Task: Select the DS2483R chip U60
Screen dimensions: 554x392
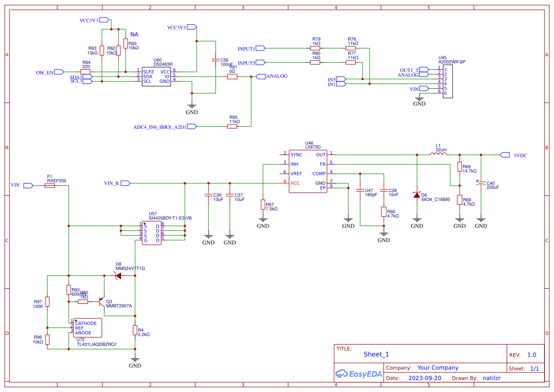Action: (156, 76)
